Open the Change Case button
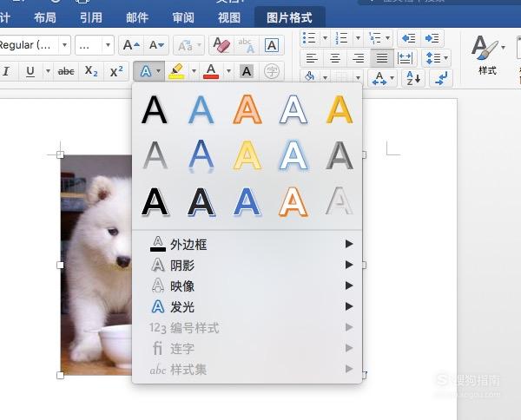Image resolution: width=521 pixels, height=420 pixels. point(188,45)
